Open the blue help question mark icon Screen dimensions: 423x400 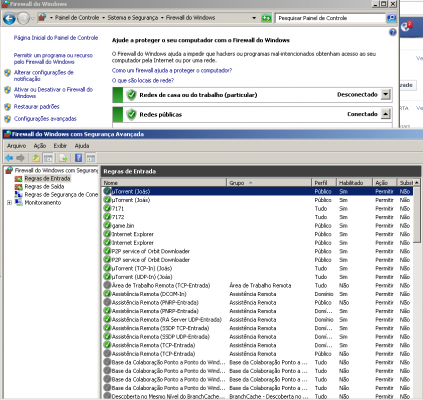[393, 32]
